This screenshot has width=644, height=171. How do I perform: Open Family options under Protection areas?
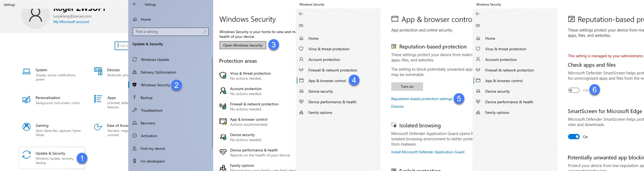257,167
